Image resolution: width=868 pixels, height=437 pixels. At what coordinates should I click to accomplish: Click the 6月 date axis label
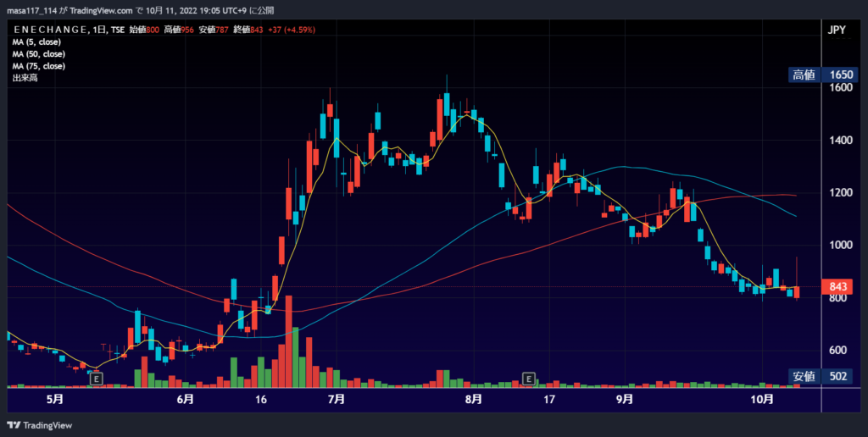[186, 400]
